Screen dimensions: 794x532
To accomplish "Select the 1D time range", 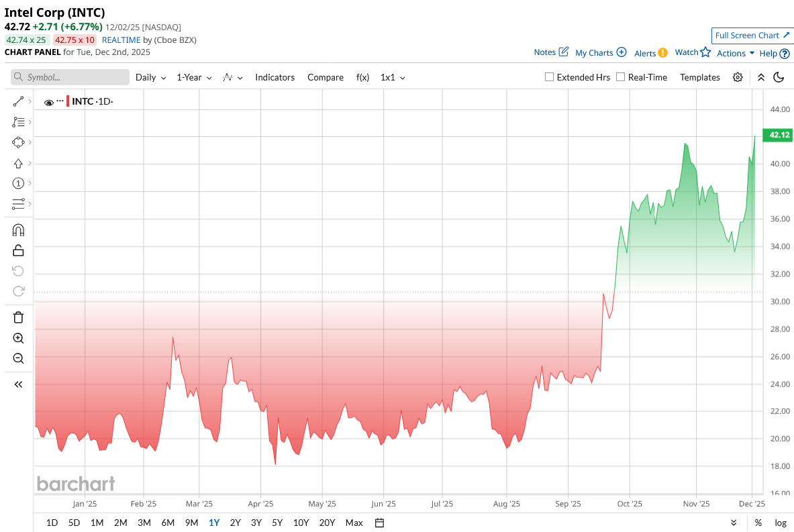I will click(52, 523).
